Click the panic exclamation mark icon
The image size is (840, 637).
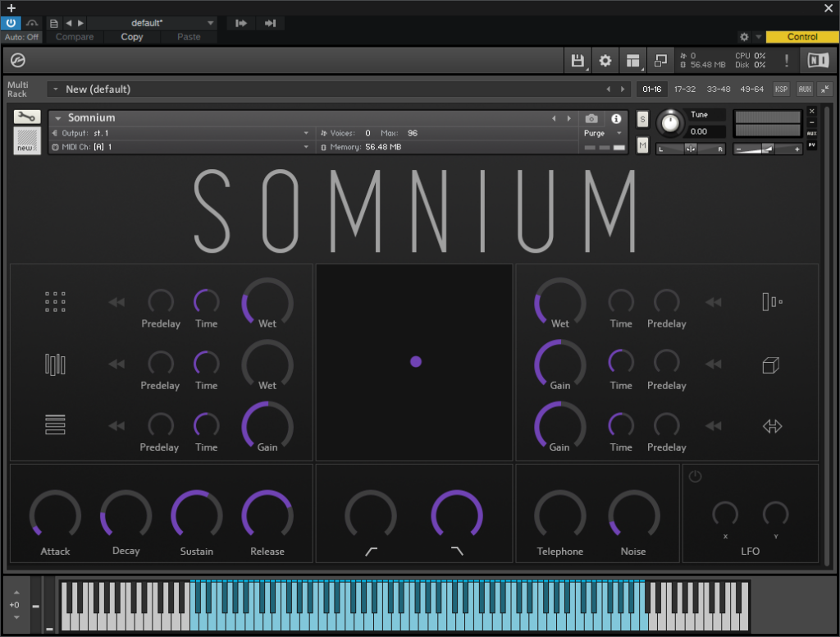[787, 60]
